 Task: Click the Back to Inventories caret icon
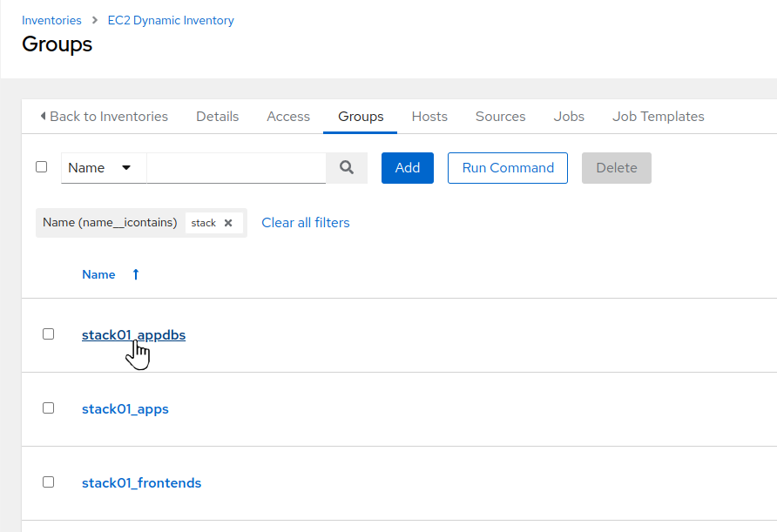43,116
